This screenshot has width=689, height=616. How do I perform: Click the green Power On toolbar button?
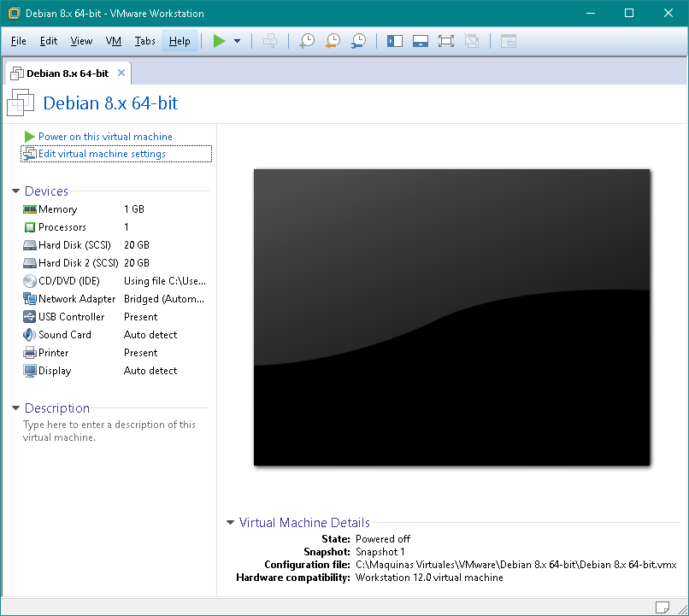[220, 41]
